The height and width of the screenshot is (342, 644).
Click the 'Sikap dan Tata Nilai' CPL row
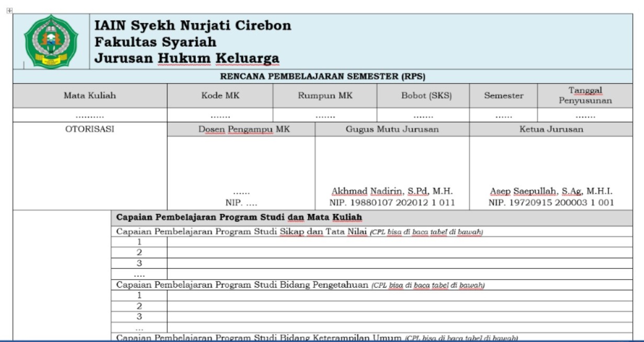371,232
